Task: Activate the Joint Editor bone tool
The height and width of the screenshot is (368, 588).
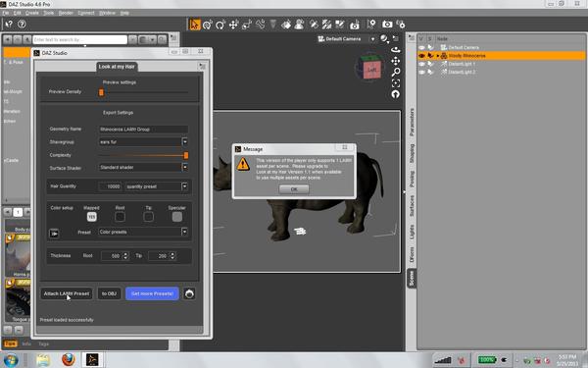Action: point(260,25)
